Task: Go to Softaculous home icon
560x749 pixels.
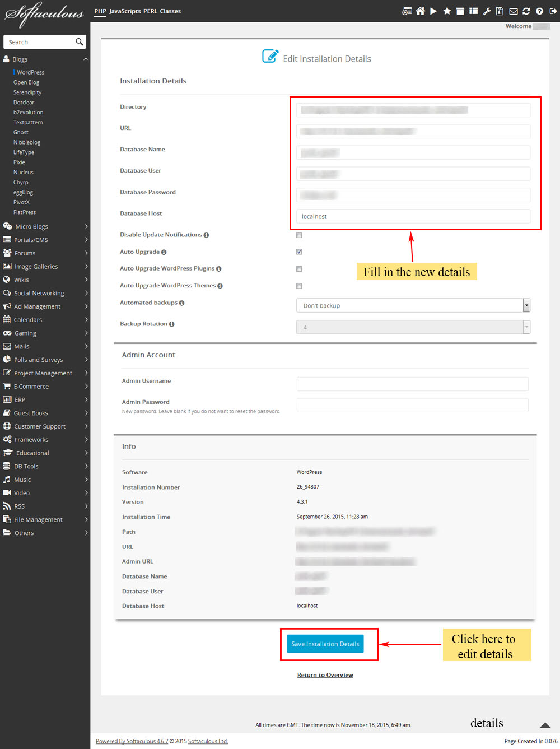Action: click(420, 11)
